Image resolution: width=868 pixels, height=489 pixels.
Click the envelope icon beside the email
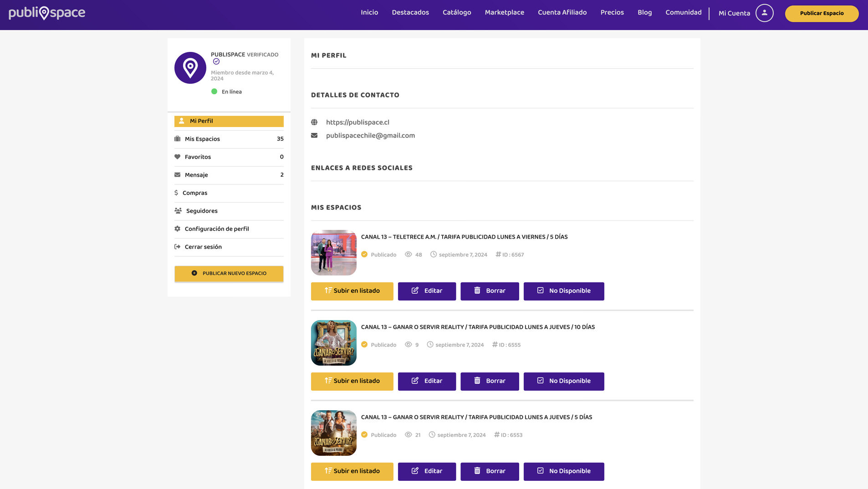coord(314,135)
